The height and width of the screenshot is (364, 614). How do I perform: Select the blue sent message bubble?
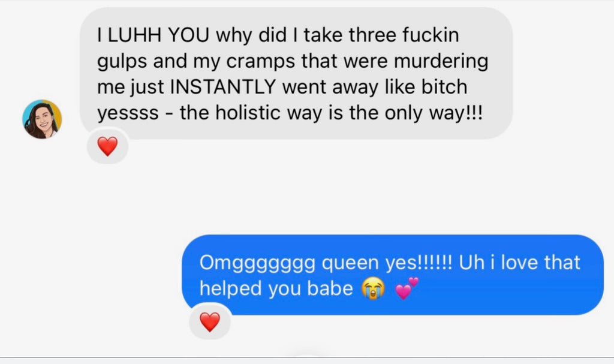(x=392, y=275)
